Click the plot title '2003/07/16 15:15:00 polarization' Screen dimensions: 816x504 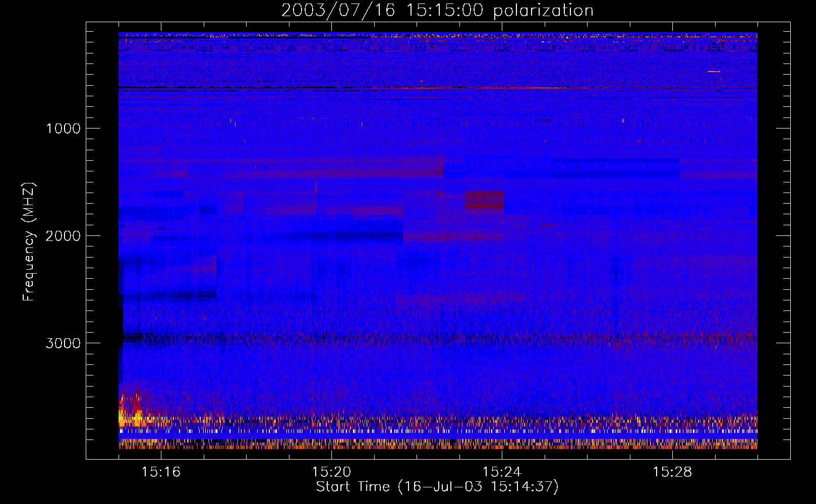(x=437, y=11)
